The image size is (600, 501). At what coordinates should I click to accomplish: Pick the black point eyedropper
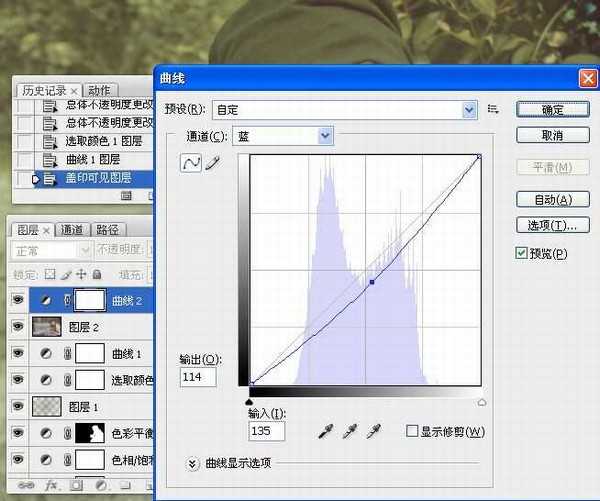coord(325,431)
